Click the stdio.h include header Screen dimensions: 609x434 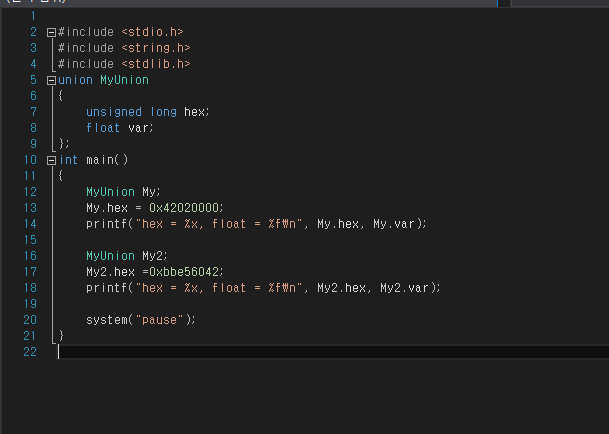(152, 32)
